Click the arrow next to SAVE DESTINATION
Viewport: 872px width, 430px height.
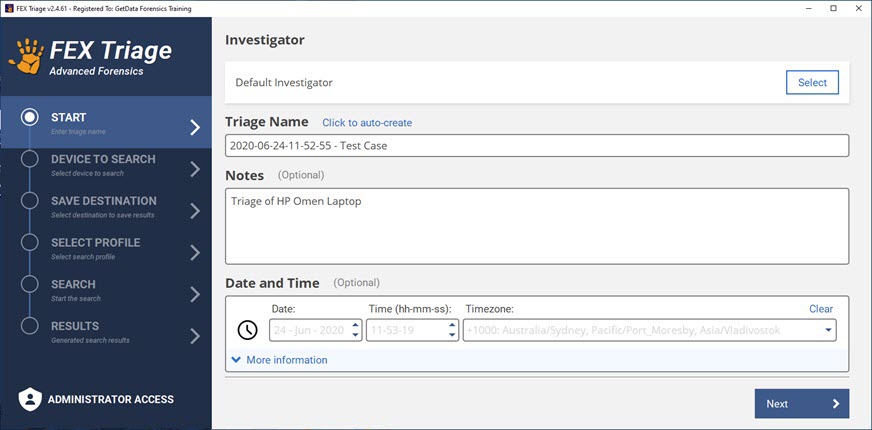[x=195, y=210]
